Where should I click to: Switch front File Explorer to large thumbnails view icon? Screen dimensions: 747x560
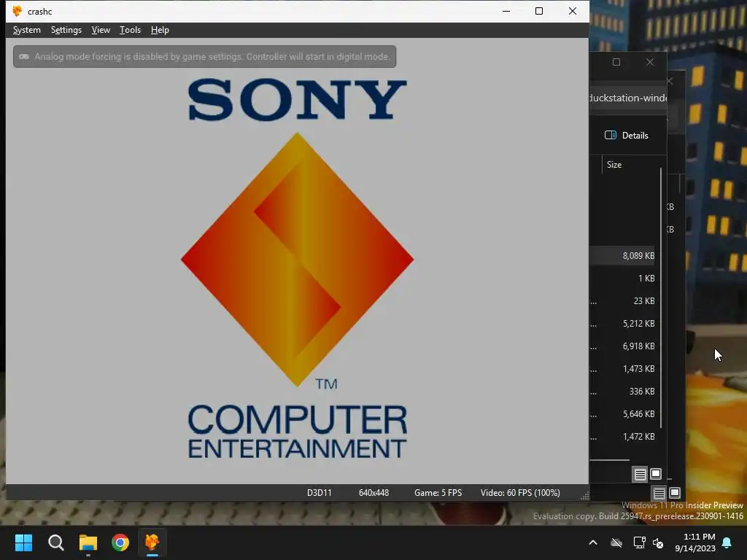point(656,474)
